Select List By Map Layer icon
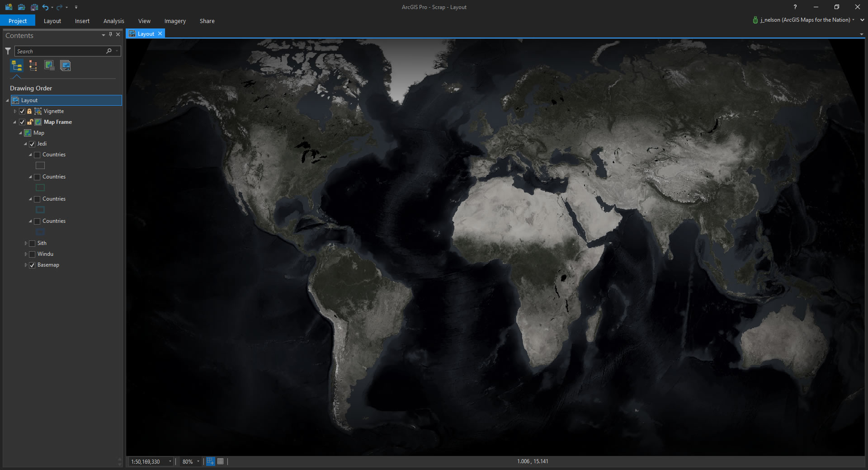The image size is (868, 470). (66, 66)
